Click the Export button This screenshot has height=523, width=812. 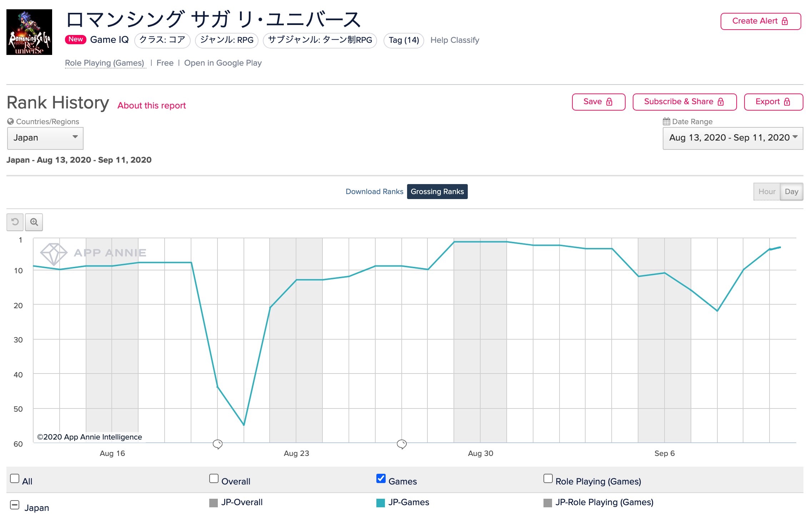(773, 102)
